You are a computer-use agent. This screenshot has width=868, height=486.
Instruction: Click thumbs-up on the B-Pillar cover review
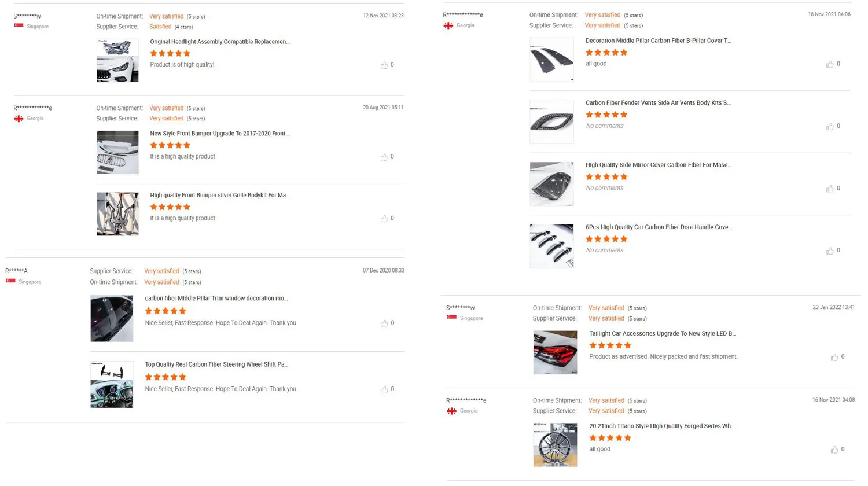830,64
